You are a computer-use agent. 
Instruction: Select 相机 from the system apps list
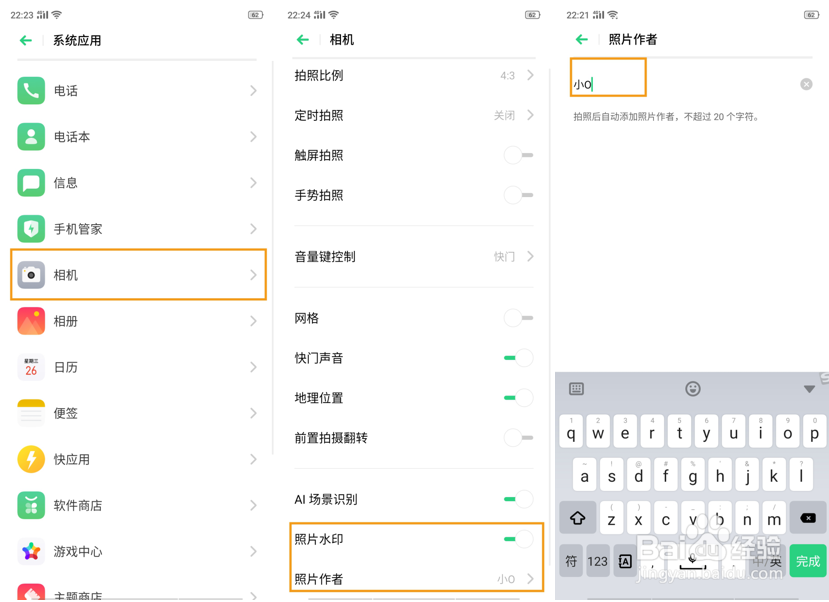pos(138,274)
